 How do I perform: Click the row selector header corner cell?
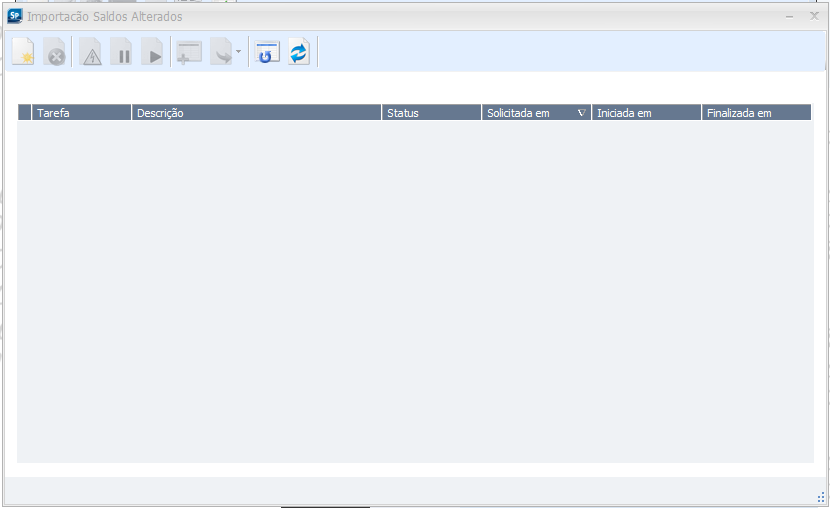[24, 112]
